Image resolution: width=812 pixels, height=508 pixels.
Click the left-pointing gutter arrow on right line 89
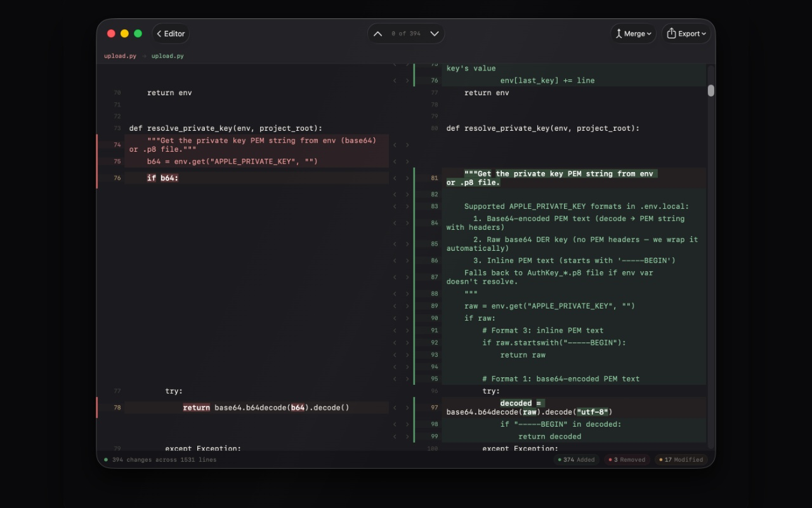[395, 306]
